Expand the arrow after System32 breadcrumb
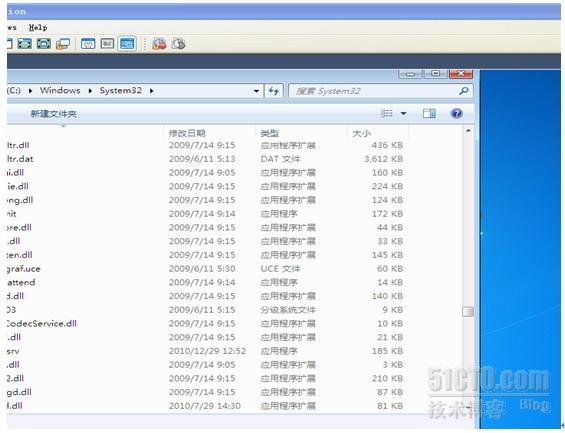 152,91
